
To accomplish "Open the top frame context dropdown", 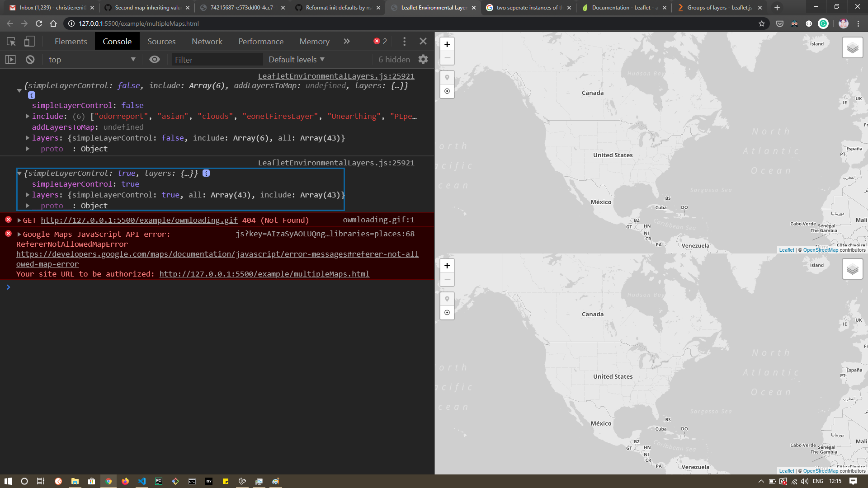I will tap(90, 59).
